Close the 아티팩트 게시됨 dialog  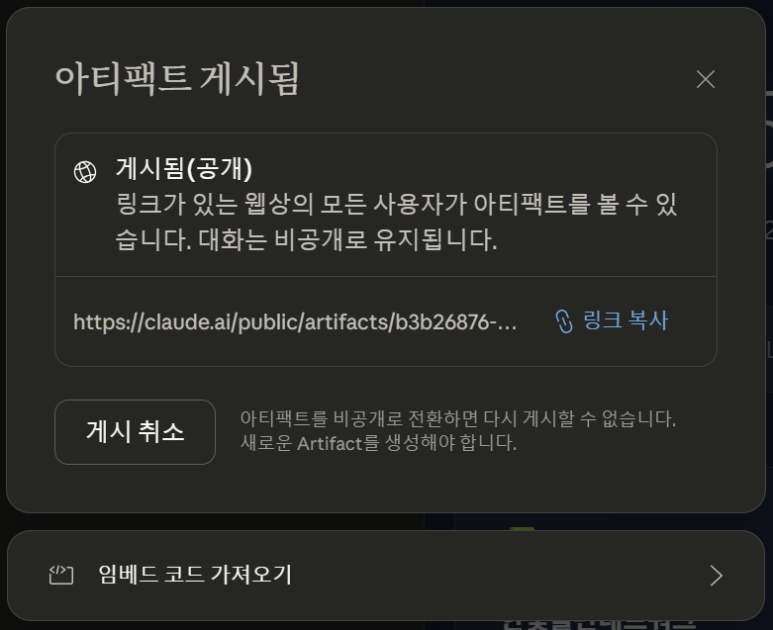tap(705, 79)
